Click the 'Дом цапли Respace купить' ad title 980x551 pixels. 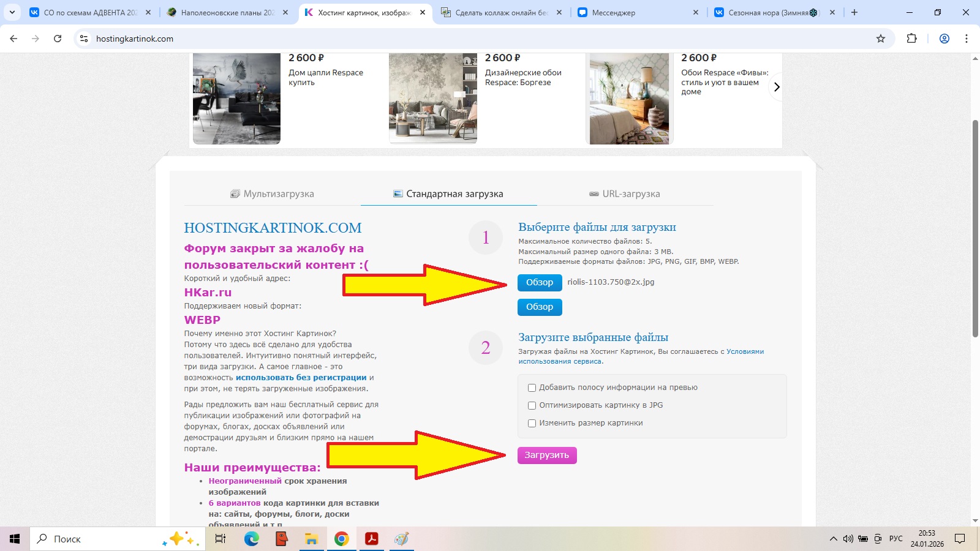(326, 77)
